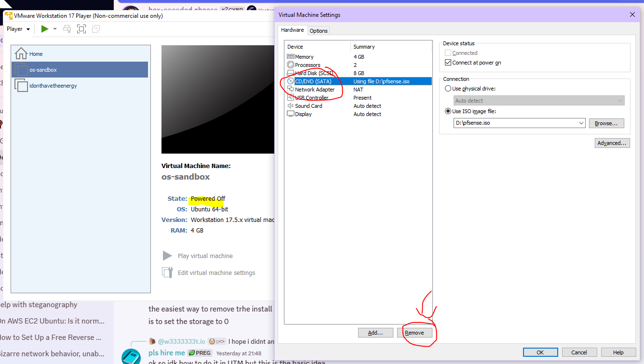Screen dimensions: 644x364
Task: Select the Sound Card speaker icon
Action: point(291,106)
